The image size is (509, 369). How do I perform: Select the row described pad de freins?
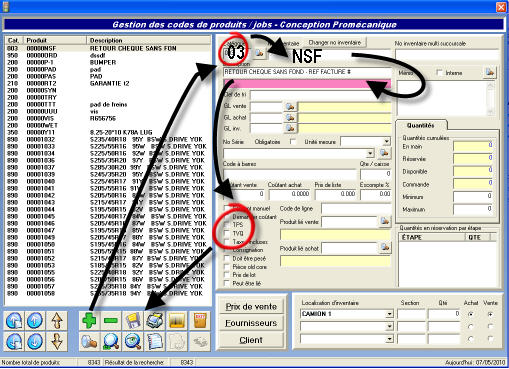[108, 104]
